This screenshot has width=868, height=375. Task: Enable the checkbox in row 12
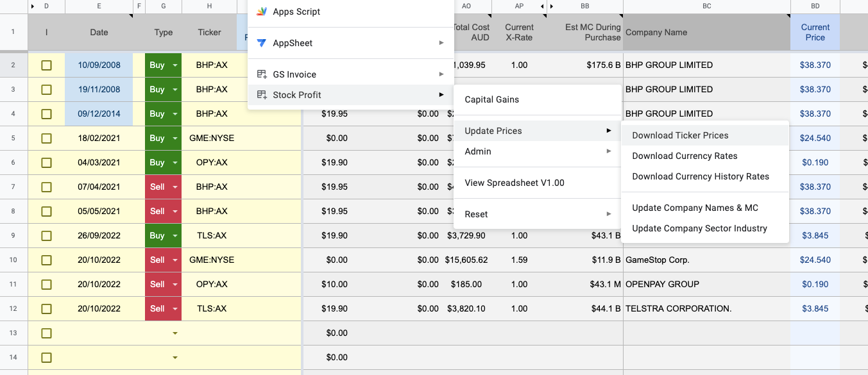46,309
